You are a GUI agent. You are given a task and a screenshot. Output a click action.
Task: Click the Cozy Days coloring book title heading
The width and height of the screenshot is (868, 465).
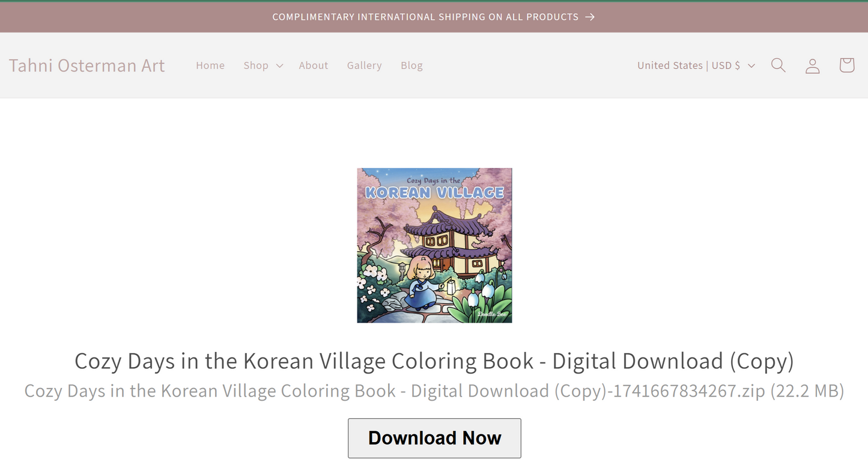pos(434,361)
